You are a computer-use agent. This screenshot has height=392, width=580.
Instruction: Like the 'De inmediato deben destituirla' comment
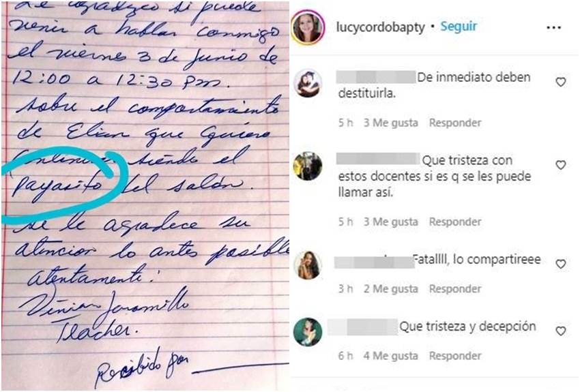pos(561,82)
